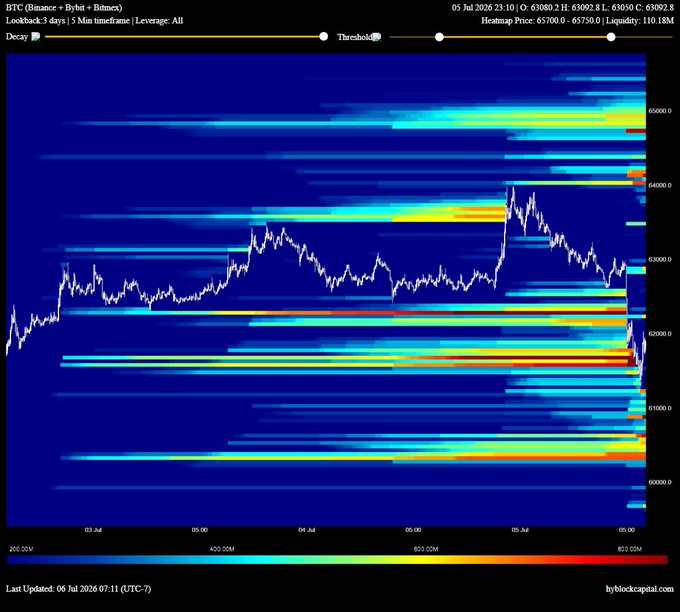Click the liquidity color gradient legend bar
Image resolution: width=680 pixels, height=612 pixels.
click(x=337, y=560)
